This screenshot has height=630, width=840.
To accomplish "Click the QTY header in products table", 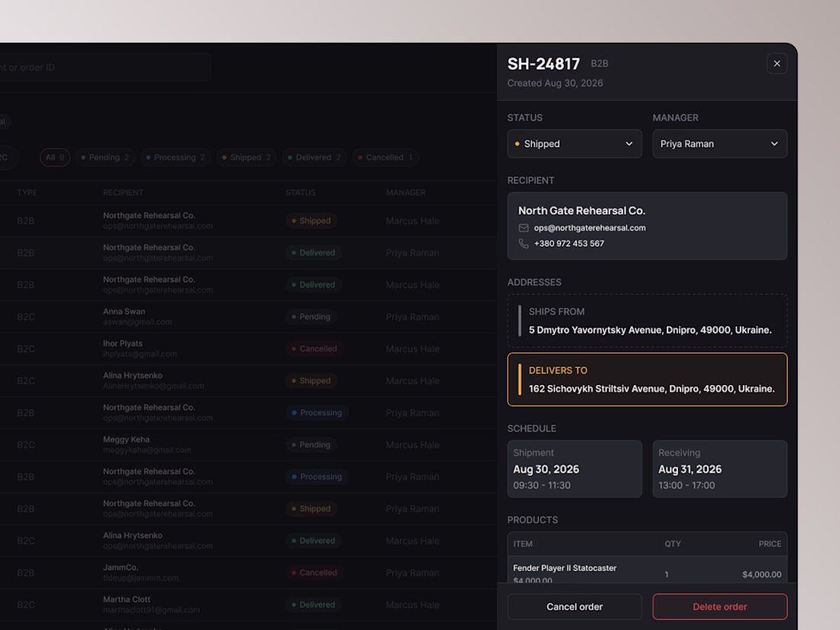I will click(673, 544).
